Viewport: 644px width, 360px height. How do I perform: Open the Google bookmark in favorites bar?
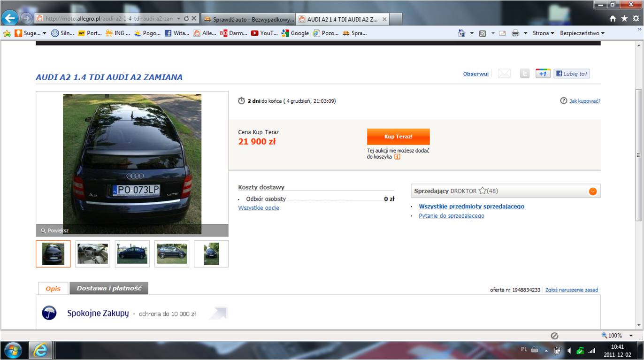click(295, 33)
